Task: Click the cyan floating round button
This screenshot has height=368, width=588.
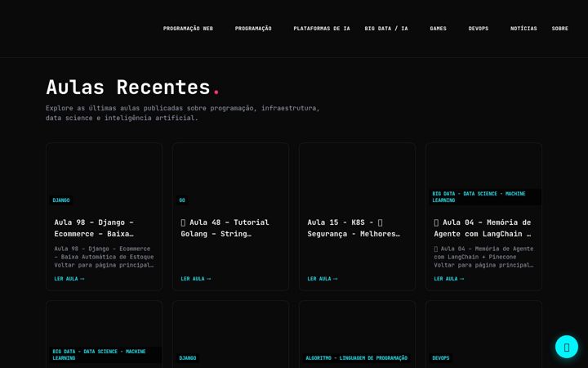Action: pos(567,347)
